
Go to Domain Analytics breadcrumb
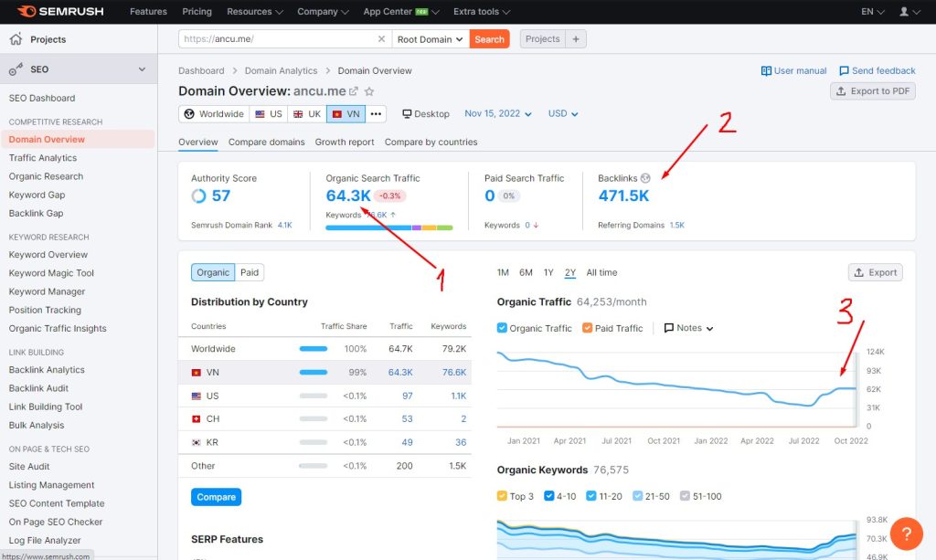[x=282, y=71]
